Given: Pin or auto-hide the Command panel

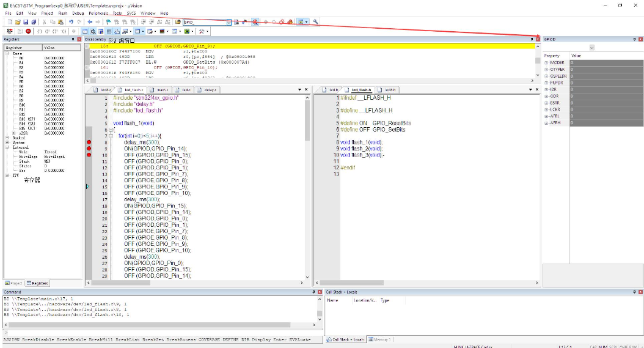Looking at the screenshot, I should pos(313,292).
